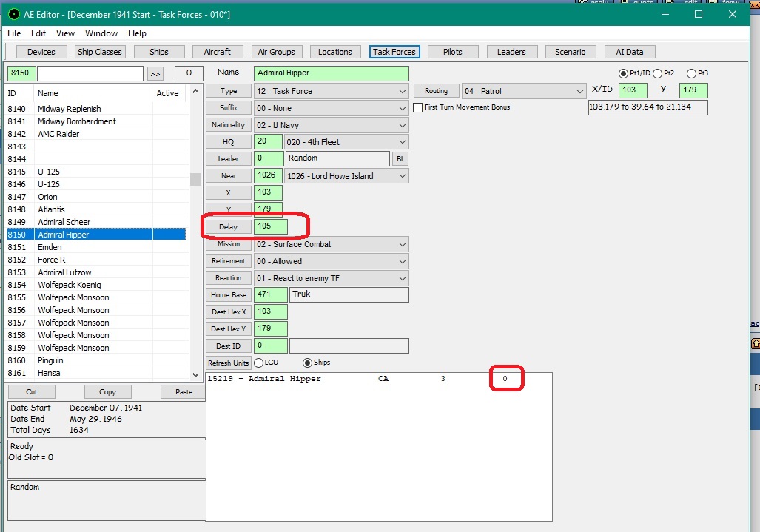Open the File menu

(x=14, y=33)
